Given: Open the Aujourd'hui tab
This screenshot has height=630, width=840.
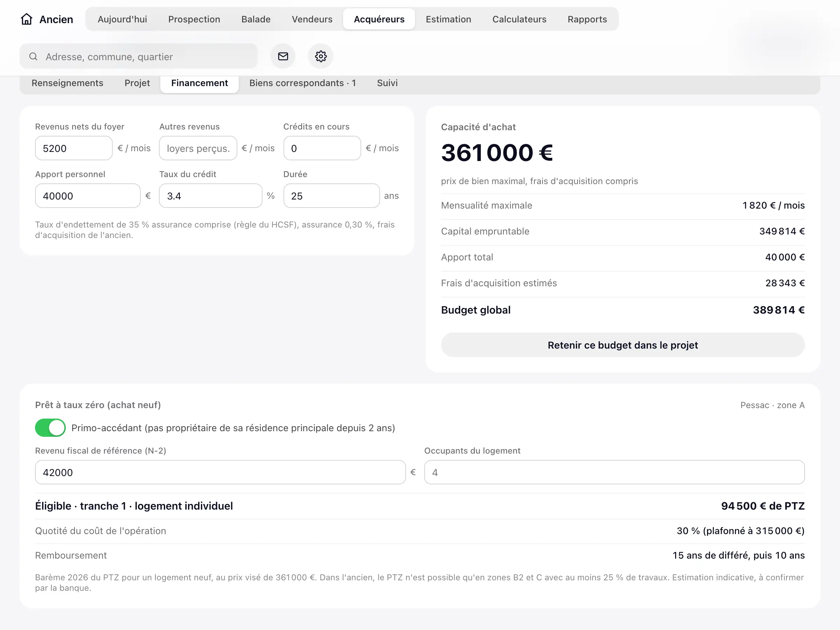Looking at the screenshot, I should click(x=122, y=19).
